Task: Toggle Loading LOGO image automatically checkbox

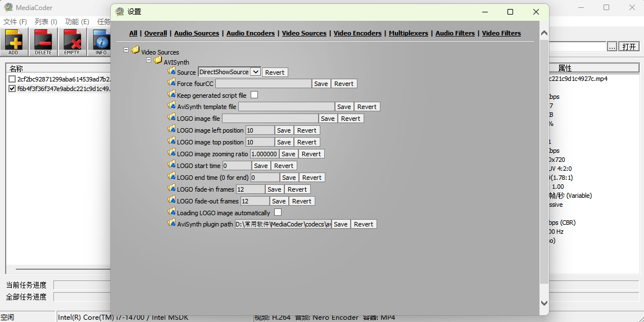Action: click(x=278, y=212)
